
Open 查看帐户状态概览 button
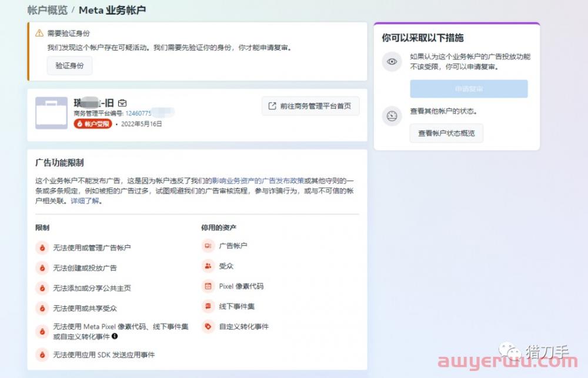click(x=446, y=133)
